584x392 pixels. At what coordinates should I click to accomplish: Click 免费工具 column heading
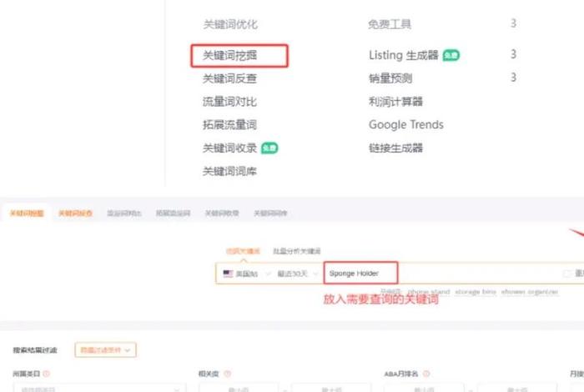(390, 24)
